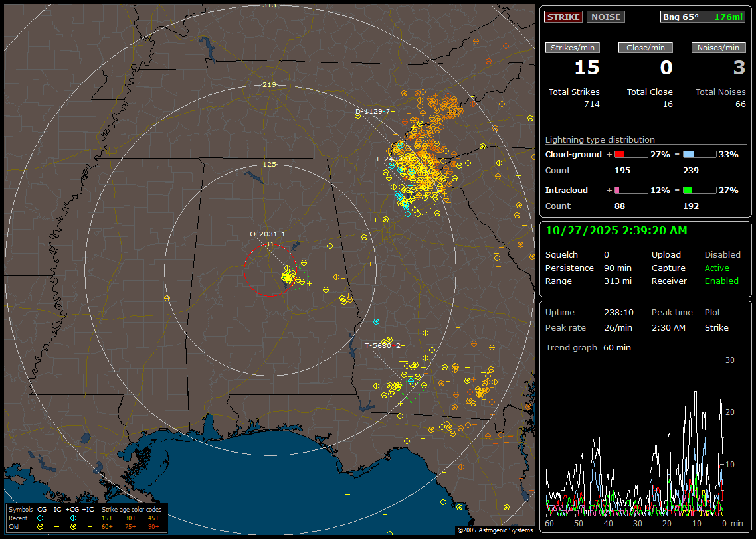Select the Close/min label button
Viewport: 756px width, 539px height.
pyautogui.click(x=646, y=48)
